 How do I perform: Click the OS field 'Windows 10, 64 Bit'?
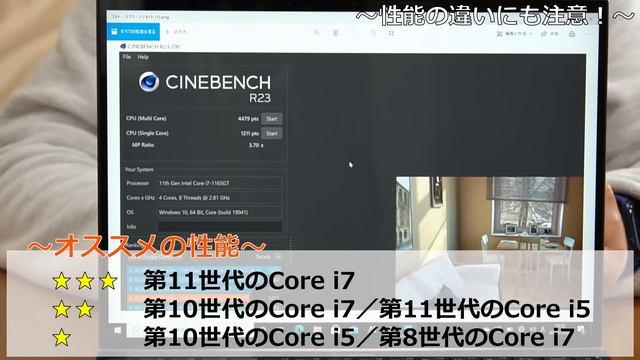point(220,212)
